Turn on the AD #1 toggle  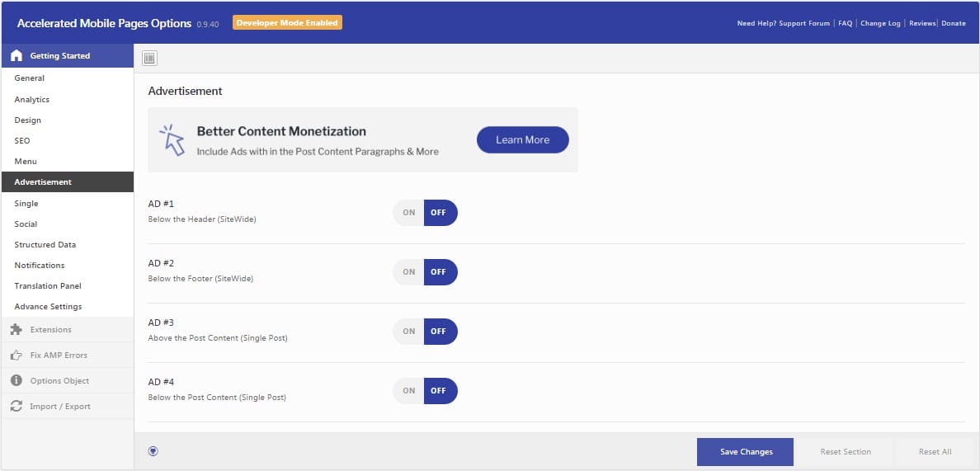point(409,213)
